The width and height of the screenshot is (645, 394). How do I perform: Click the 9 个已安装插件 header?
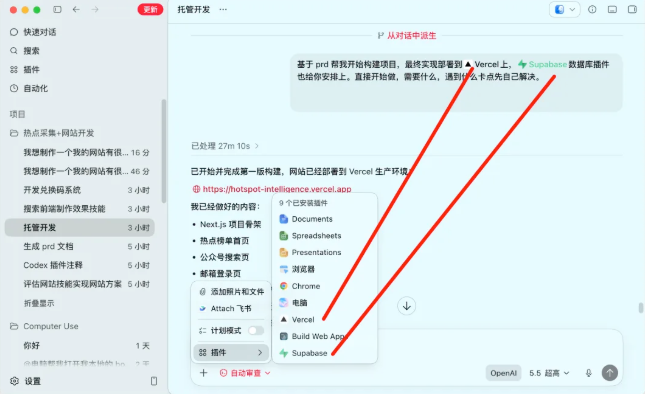(x=303, y=203)
